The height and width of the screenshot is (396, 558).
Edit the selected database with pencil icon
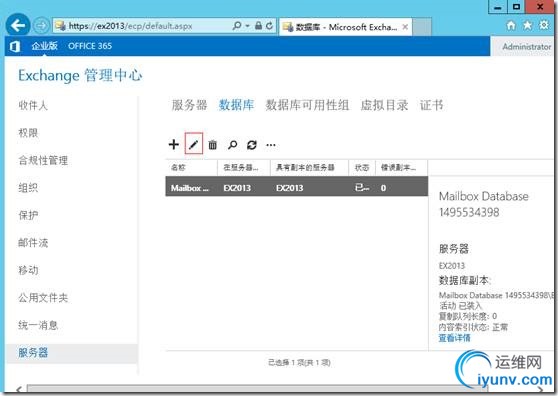point(194,143)
